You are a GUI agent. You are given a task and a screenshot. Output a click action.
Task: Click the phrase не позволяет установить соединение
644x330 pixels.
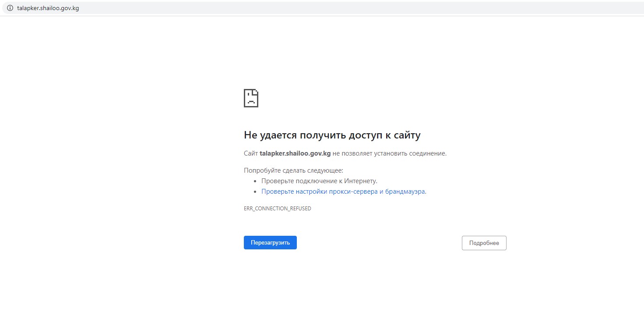389,153
